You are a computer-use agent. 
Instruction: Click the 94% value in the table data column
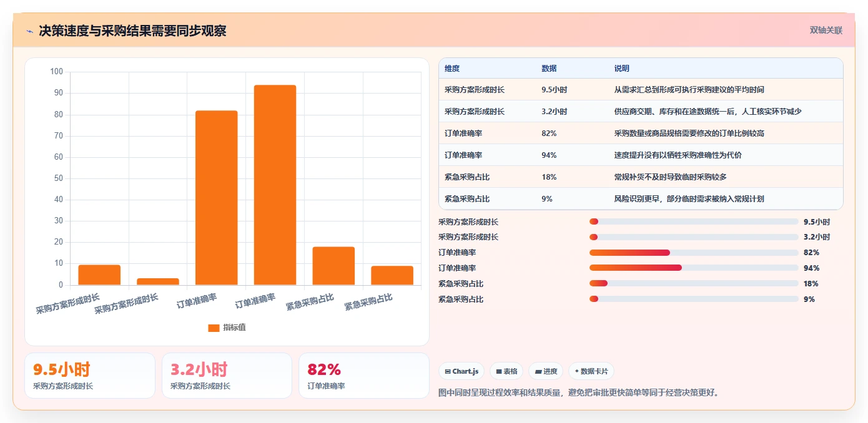point(550,155)
